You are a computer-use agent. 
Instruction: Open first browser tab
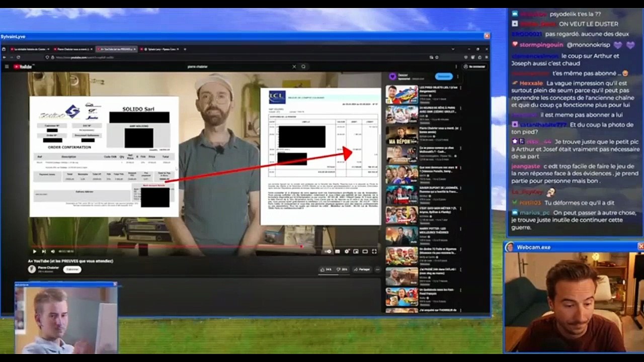point(31,49)
